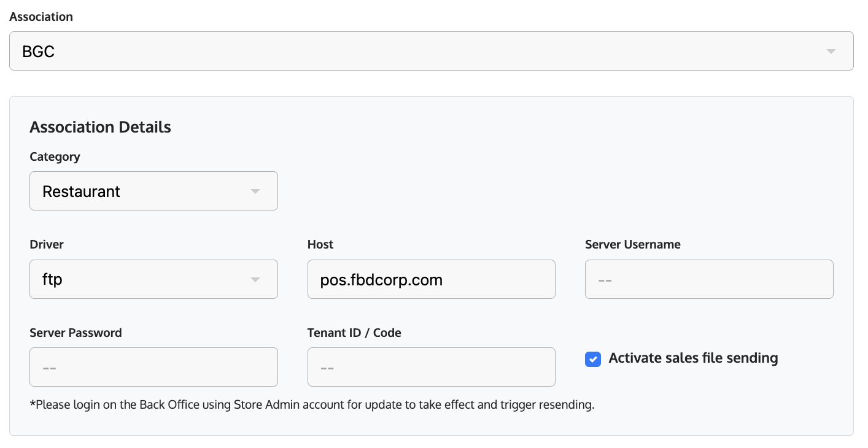Click the Server Password label

[76, 333]
